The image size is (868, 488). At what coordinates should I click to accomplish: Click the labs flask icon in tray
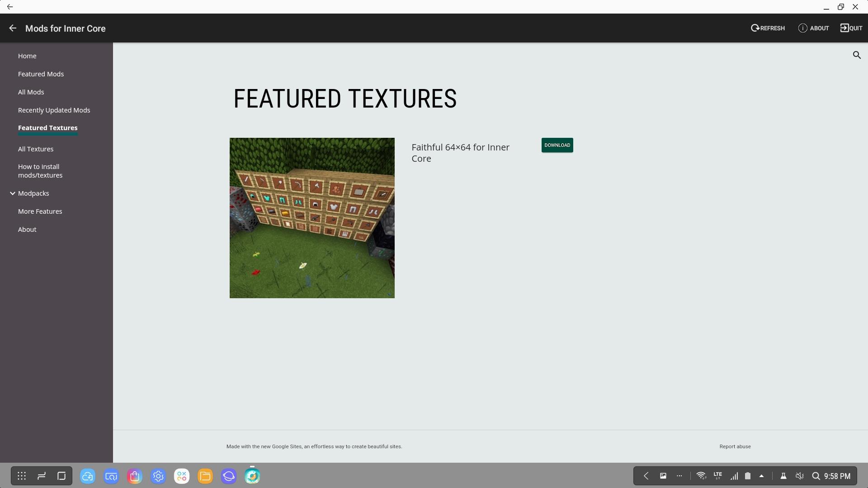pos(783,476)
